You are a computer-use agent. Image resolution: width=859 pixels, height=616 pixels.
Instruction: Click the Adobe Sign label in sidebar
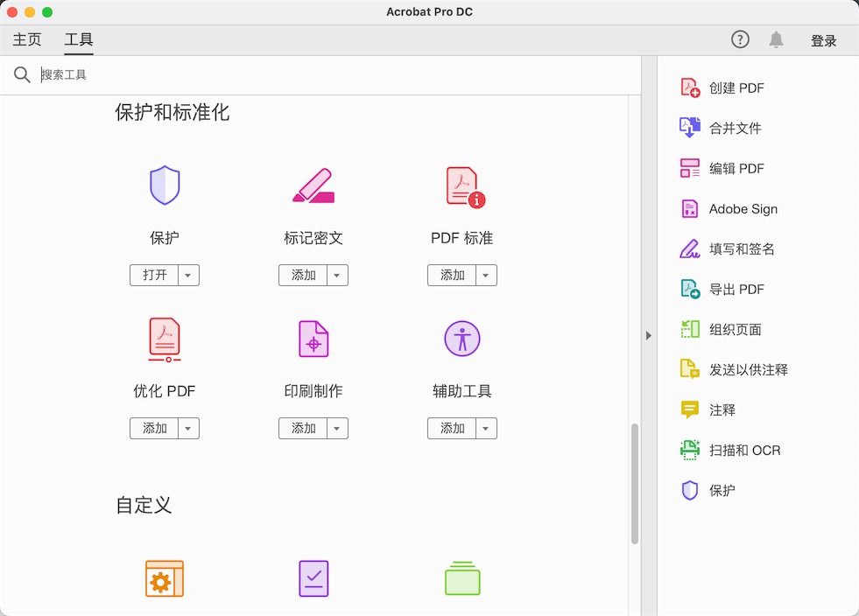(x=743, y=208)
